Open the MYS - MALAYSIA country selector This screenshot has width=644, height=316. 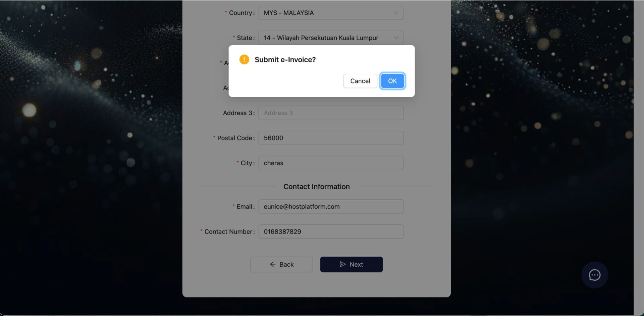coord(331,13)
